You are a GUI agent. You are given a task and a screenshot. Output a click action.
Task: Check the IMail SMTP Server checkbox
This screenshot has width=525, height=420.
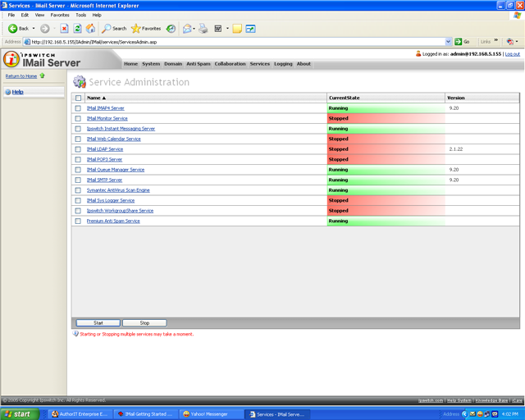point(78,180)
